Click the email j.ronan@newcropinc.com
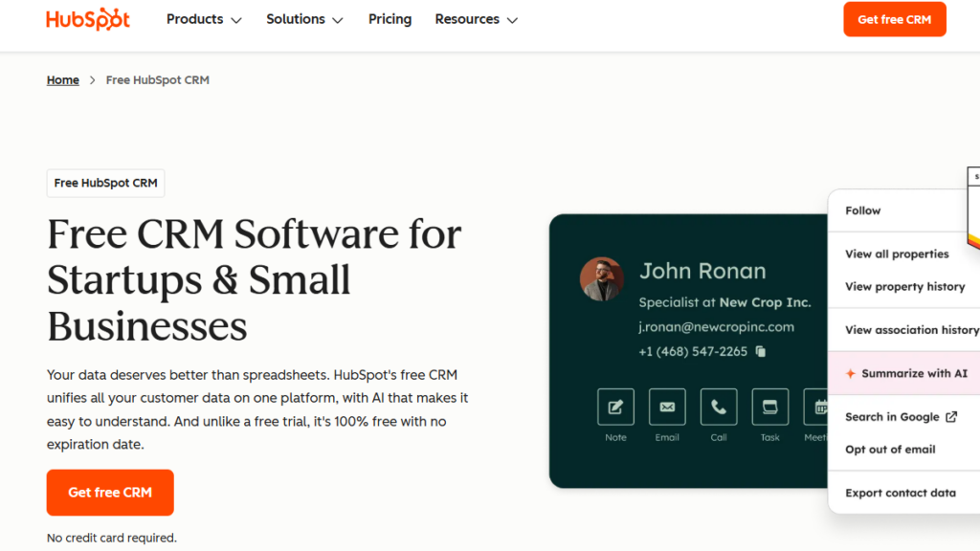 (716, 327)
